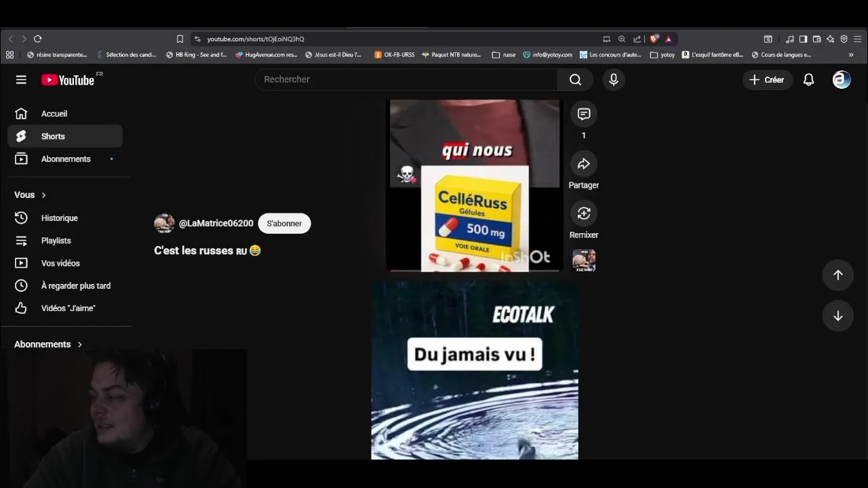Open the @LaMatrice06200 channel link
Viewport: 868px width, 488px height.
tap(216, 224)
